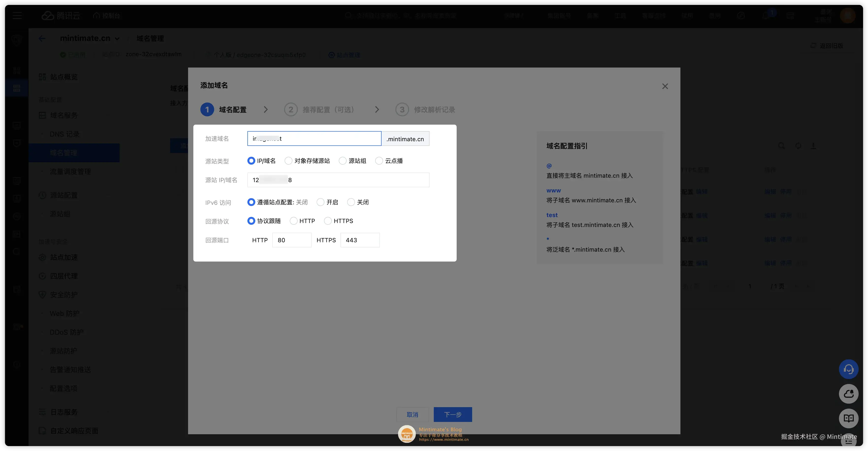Open the customer service headset icon bottom right
The height and width of the screenshot is (451, 868).
click(849, 369)
